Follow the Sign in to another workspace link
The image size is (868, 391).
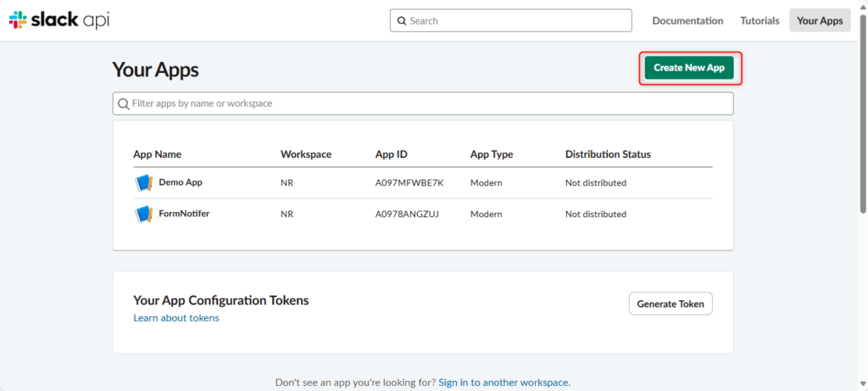504,383
